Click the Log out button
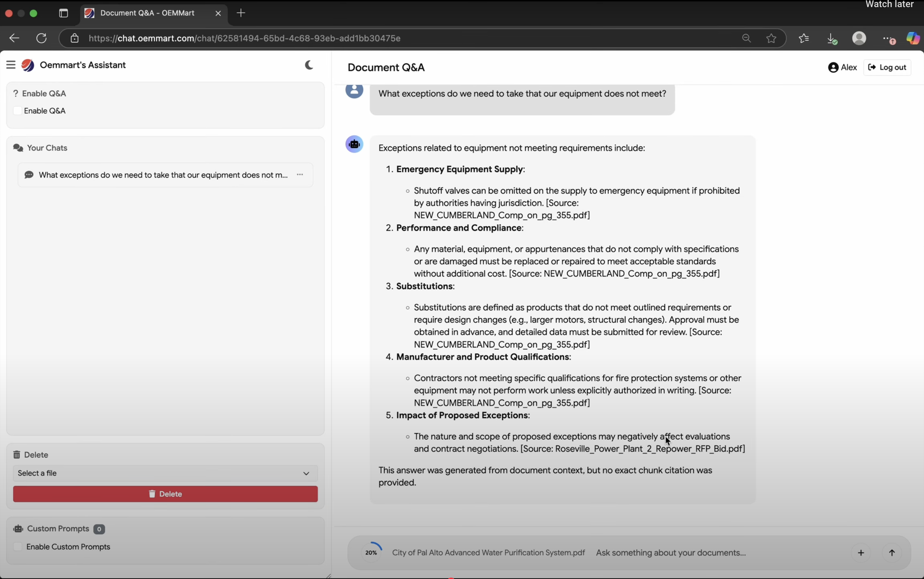 (x=888, y=67)
